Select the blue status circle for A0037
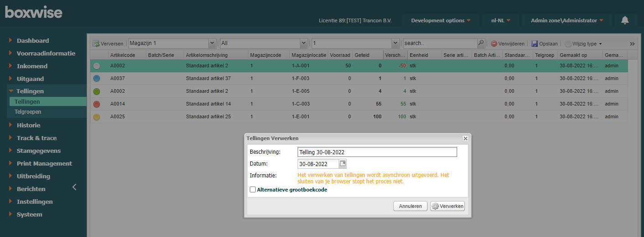Image resolution: width=644 pixels, height=237 pixels. pyautogui.click(x=97, y=78)
